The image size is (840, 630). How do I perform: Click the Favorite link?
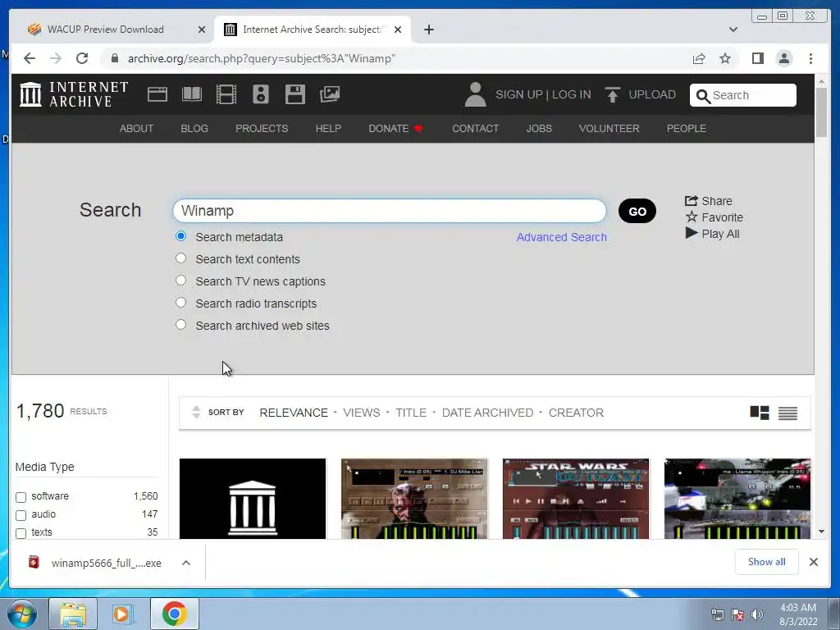click(714, 217)
